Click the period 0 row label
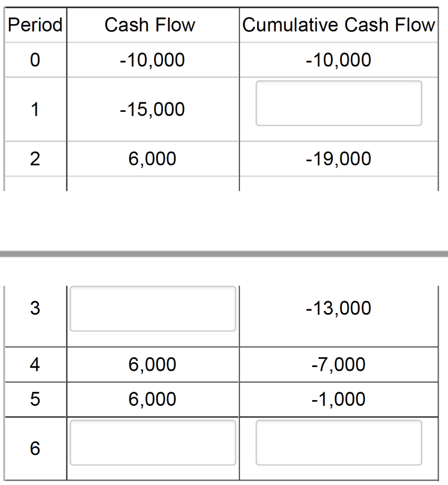This screenshot has height=485, width=448. click(x=35, y=60)
